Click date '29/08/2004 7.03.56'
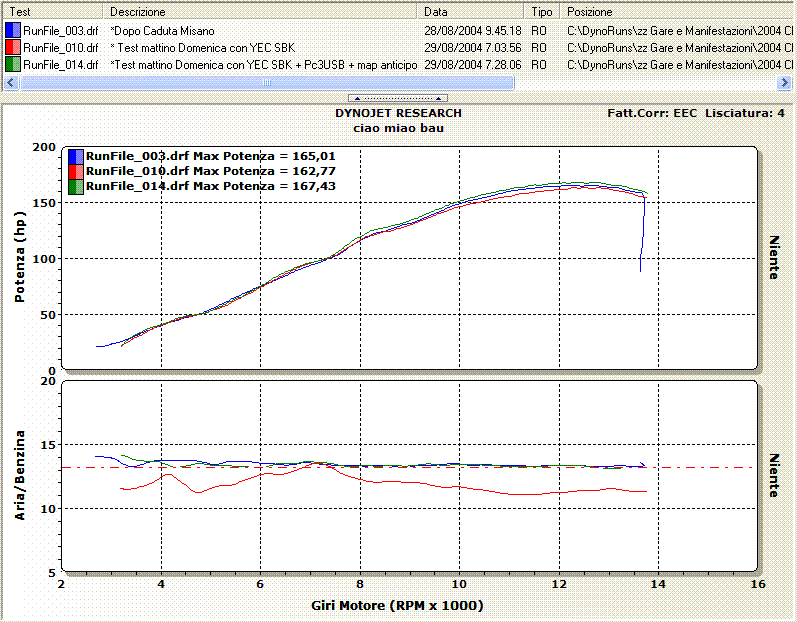Image resolution: width=797 pixels, height=622 pixels. [x=473, y=48]
